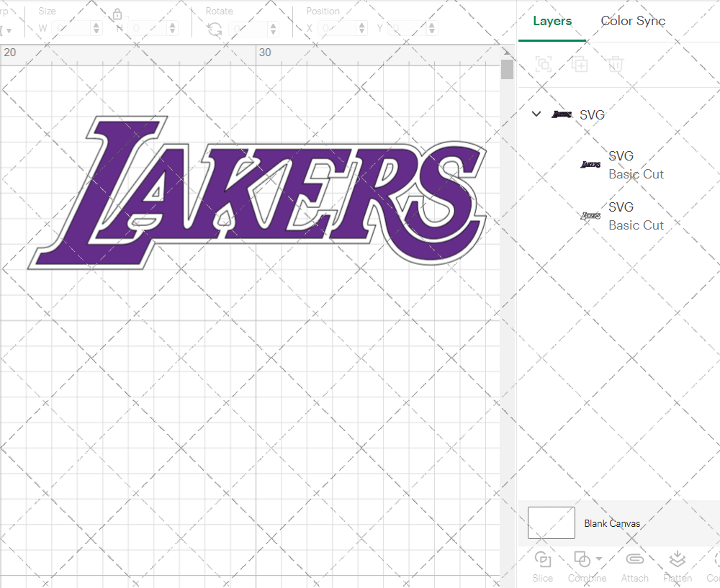720x588 pixels.
Task: Click the Position Y stepper arrows
Action: 431,29
